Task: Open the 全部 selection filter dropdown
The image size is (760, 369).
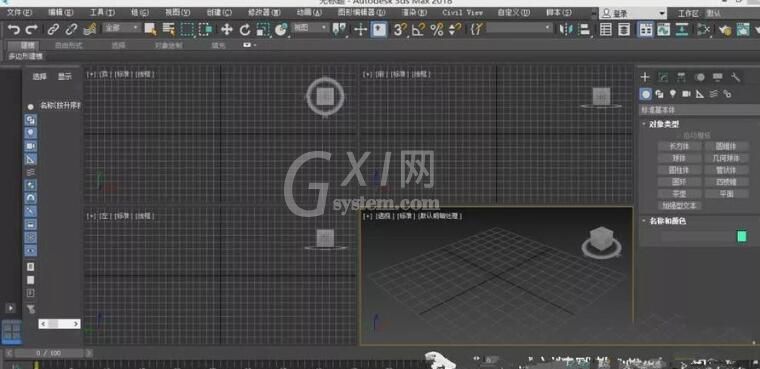Action: (x=122, y=28)
